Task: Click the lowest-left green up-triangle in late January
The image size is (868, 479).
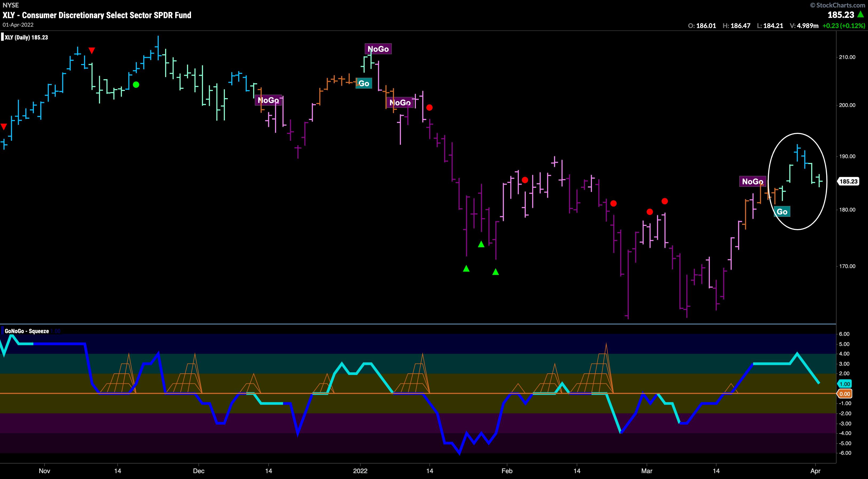Action: click(x=466, y=269)
